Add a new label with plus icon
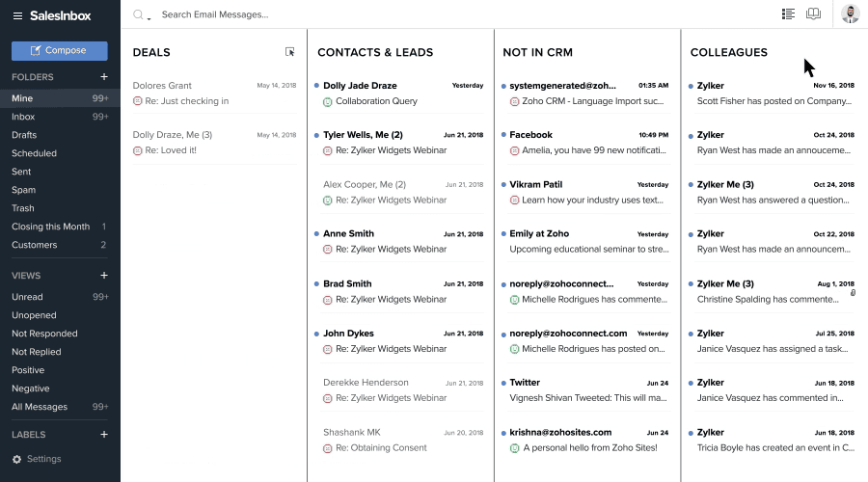The image size is (868, 482). click(103, 435)
